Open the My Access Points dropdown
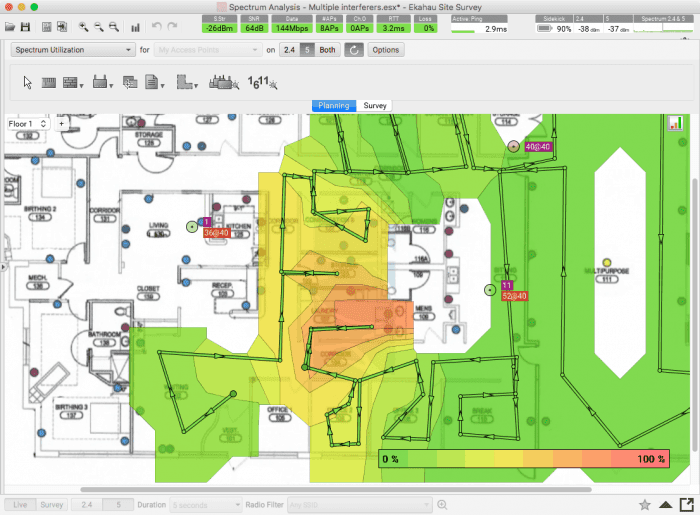The height and width of the screenshot is (515, 700). (208, 50)
